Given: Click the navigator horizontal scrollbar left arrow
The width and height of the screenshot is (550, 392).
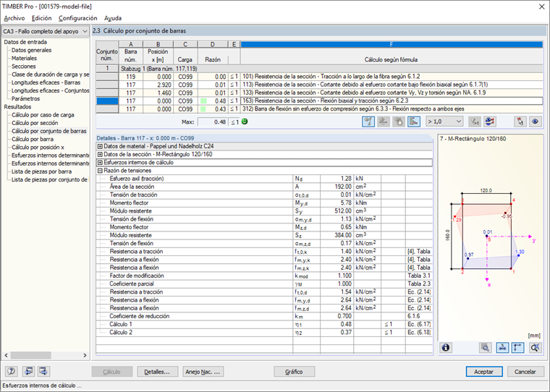Looking at the screenshot, I should pyautogui.click(x=7, y=355).
